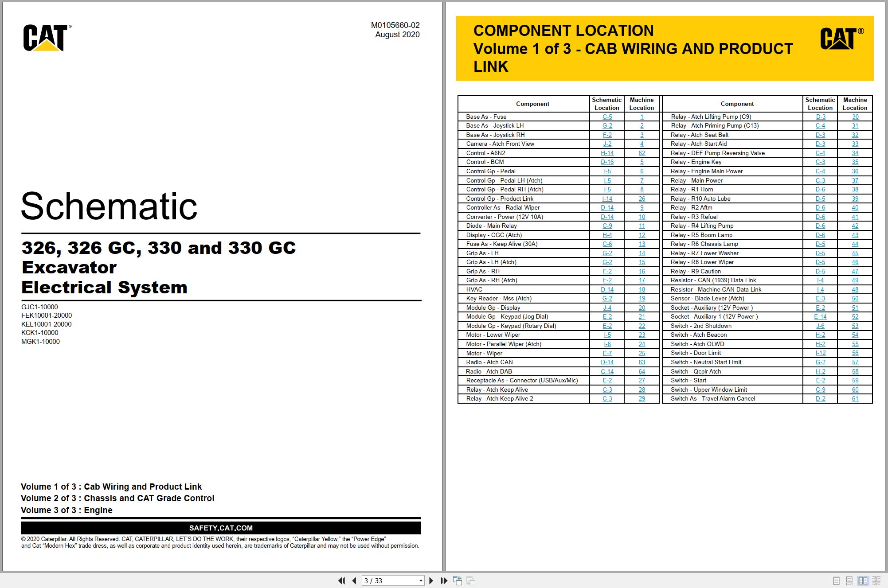Click Volume 3 of 3 Engine text

tap(67, 510)
